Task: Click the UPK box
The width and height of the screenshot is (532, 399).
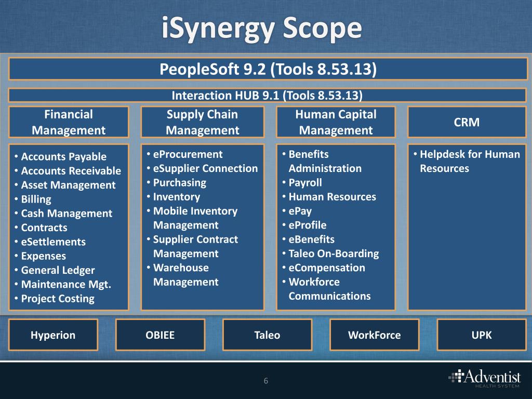Action: [x=482, y=335]
